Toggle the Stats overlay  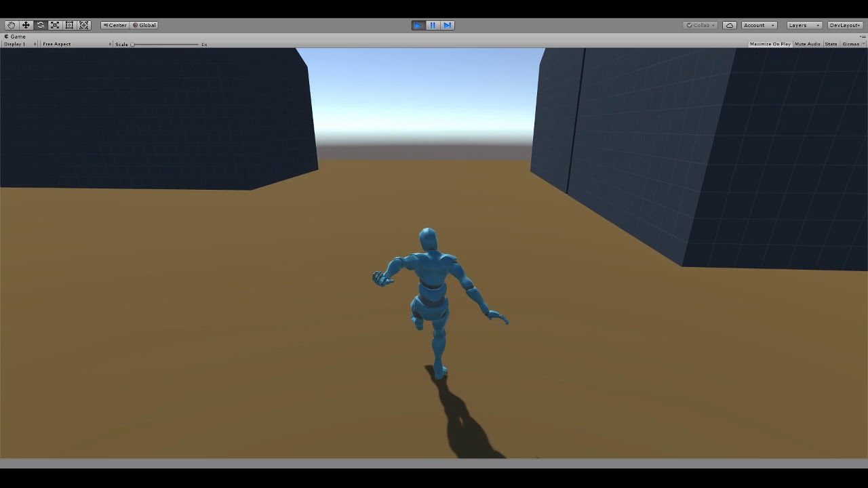click(x=831, y=44)
